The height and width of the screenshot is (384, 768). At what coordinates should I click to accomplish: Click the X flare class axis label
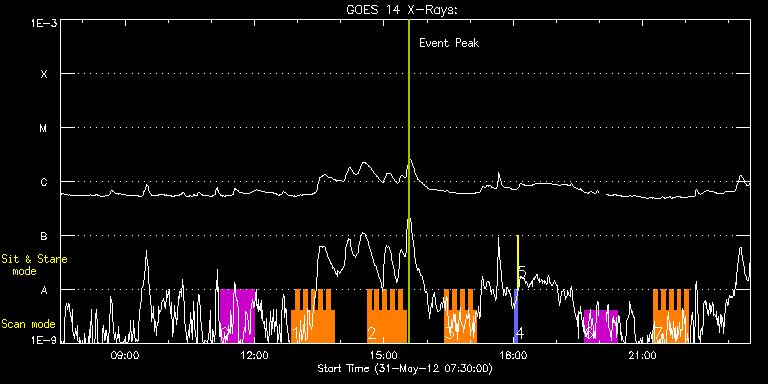(44, 74)
